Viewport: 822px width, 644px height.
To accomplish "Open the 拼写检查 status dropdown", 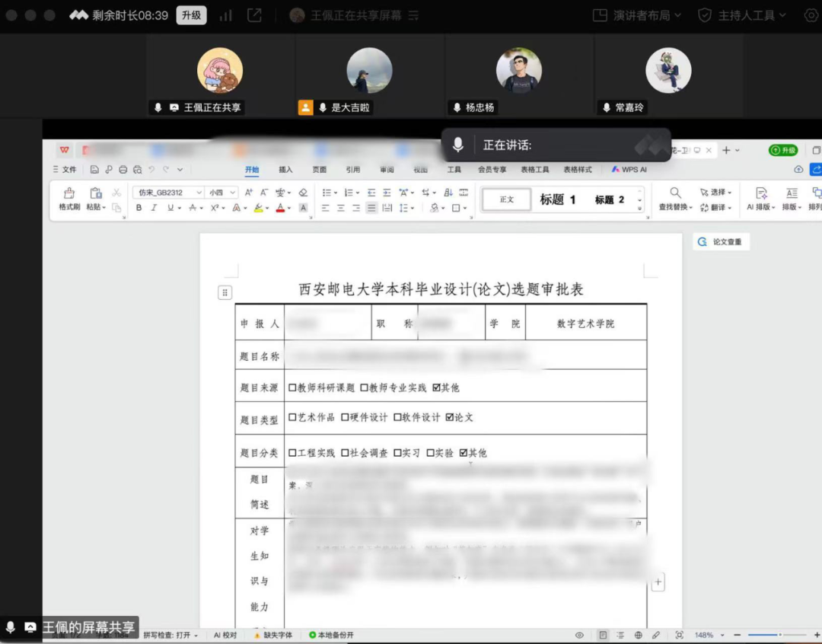I will [x=171, y=635].
